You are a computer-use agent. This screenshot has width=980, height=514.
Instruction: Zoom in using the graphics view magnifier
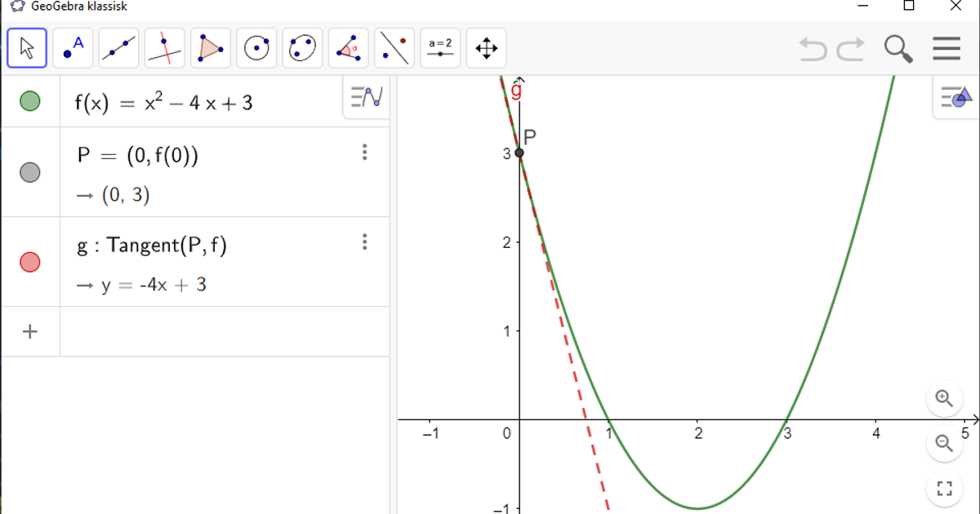tap(945, 399)
